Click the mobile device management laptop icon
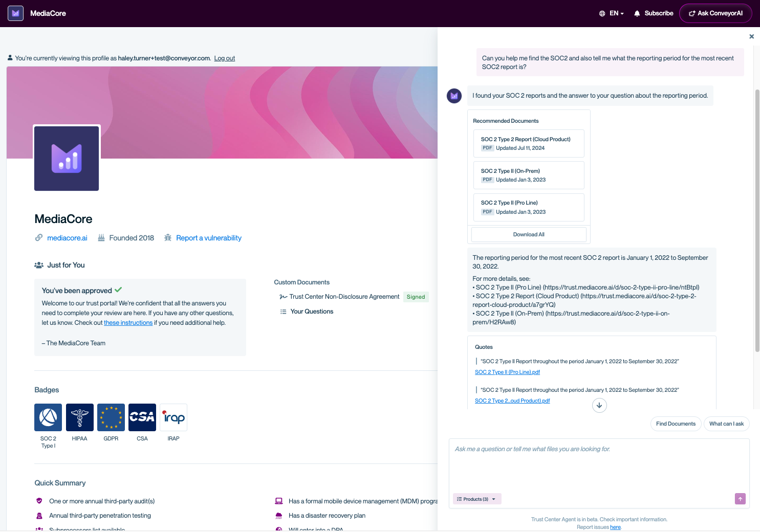Image resolution: width=760 pixels, height=532 pixels. coord(279,501)
